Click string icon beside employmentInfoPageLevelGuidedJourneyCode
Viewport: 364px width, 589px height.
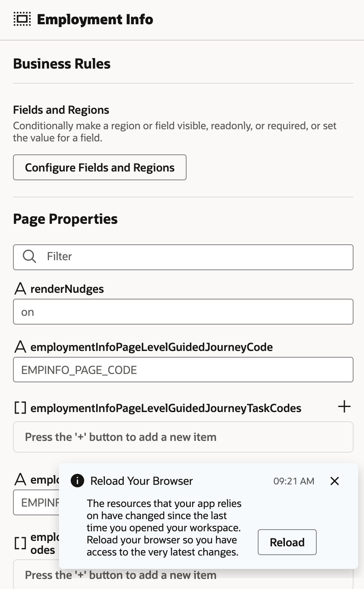(x=20, y=347)
